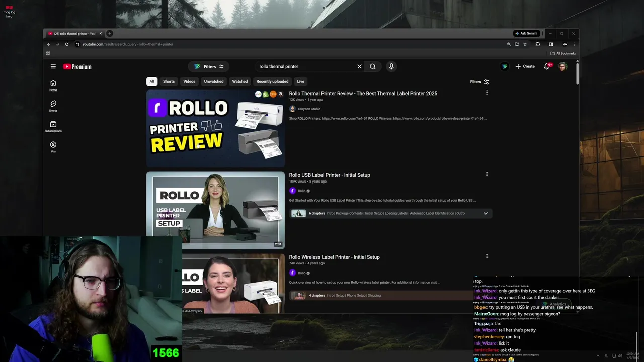Reload the YouTube page
644x362 pixels.
point(66,44)
